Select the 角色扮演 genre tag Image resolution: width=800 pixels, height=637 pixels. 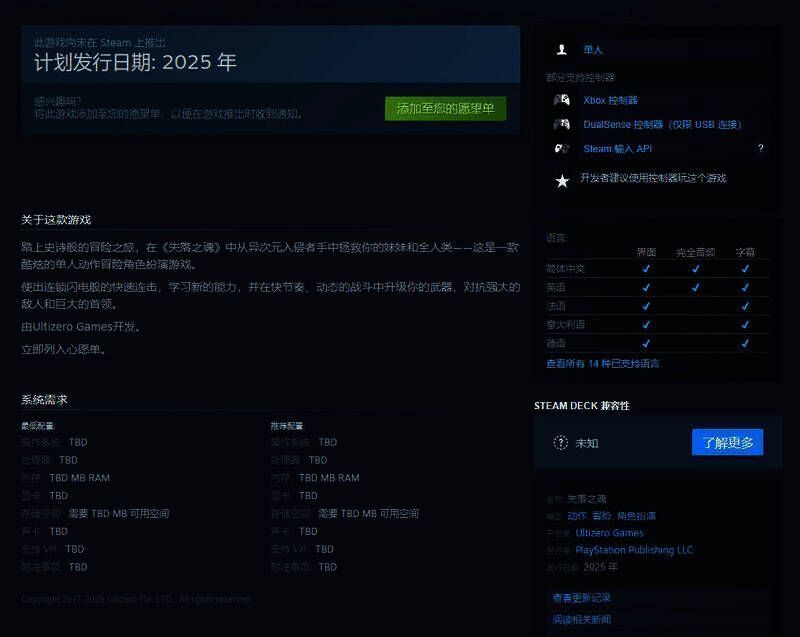[637, 516]
